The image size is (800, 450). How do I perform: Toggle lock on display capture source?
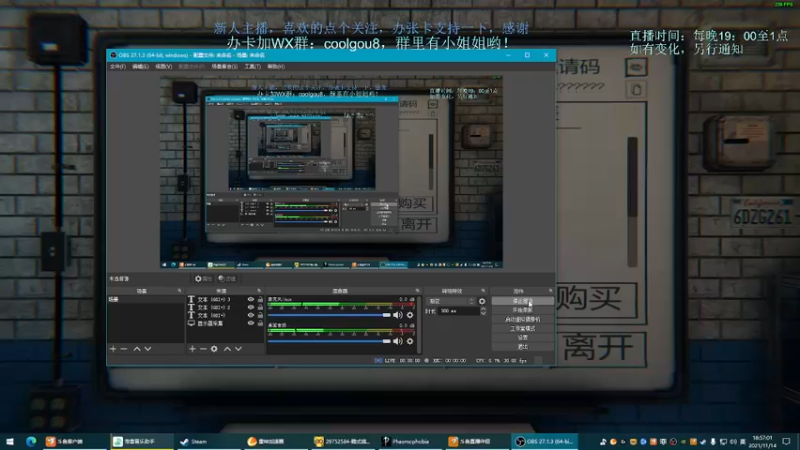[x=260, y=323]
